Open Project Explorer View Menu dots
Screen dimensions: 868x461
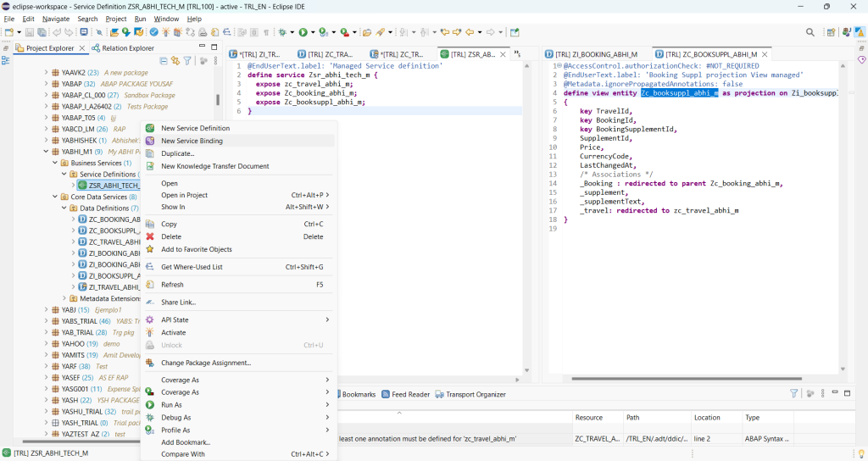215,61
